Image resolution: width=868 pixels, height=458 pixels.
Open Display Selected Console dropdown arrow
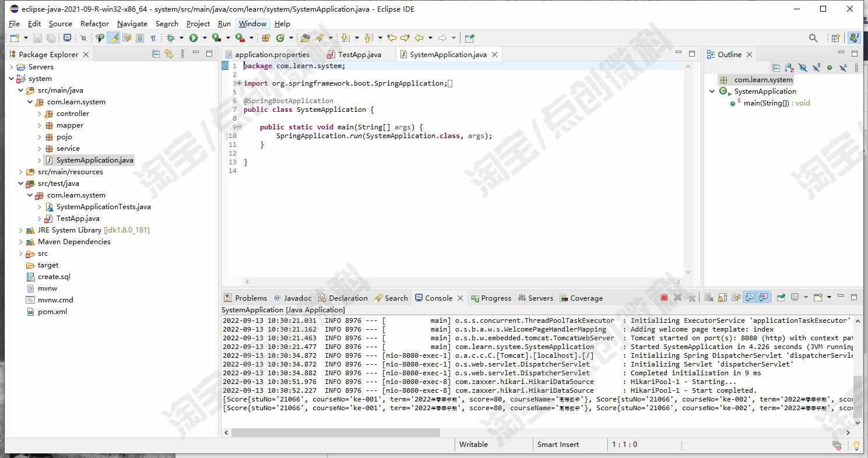806,298
